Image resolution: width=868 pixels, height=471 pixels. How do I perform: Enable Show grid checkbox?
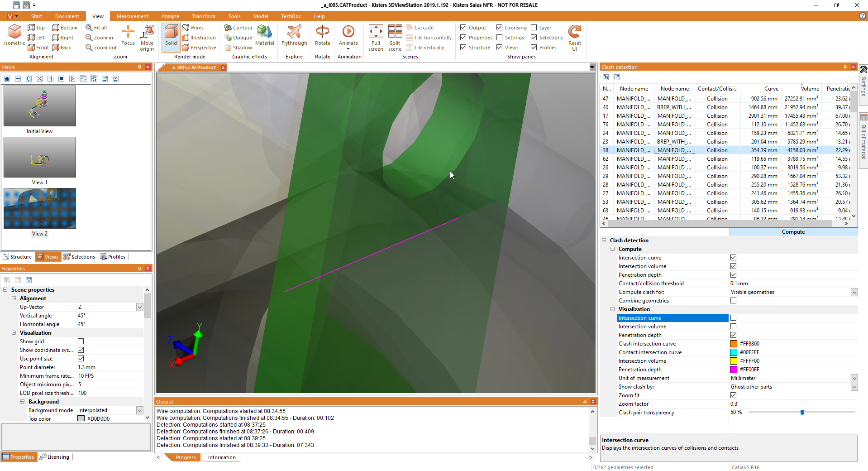tap(81, 341)
